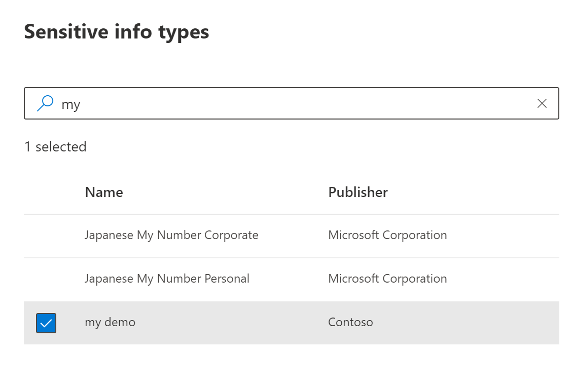Screen dimensions: 572x392
Task: Tick the selection cell for Japanese My Number Personal
Action: coord(46,280)
